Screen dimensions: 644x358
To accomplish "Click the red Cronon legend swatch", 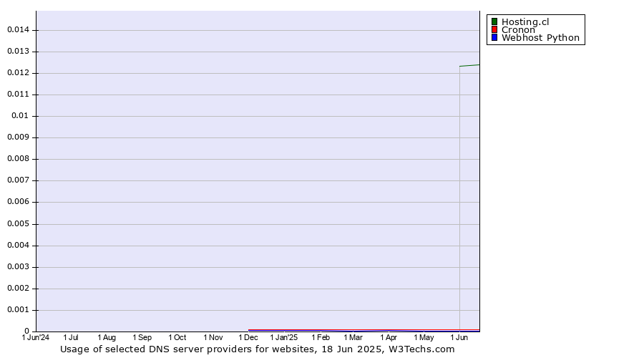I will click(494, 29).
